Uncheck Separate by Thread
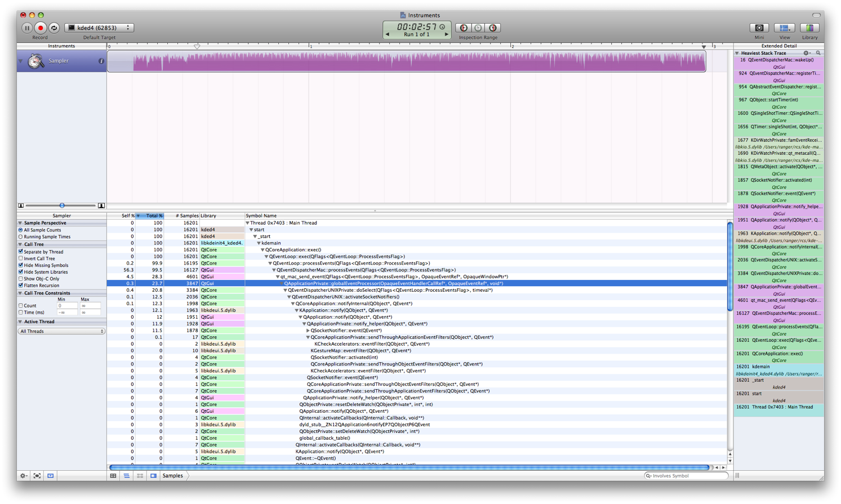The height and width of the screenshot is (504, 841). 21,252
